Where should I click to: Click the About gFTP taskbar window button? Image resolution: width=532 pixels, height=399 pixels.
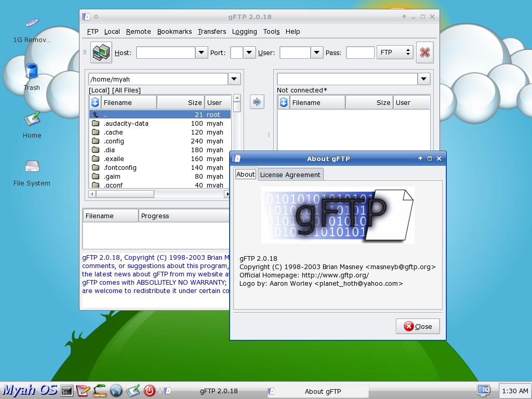pyautogui.click(x=318, y=391)
